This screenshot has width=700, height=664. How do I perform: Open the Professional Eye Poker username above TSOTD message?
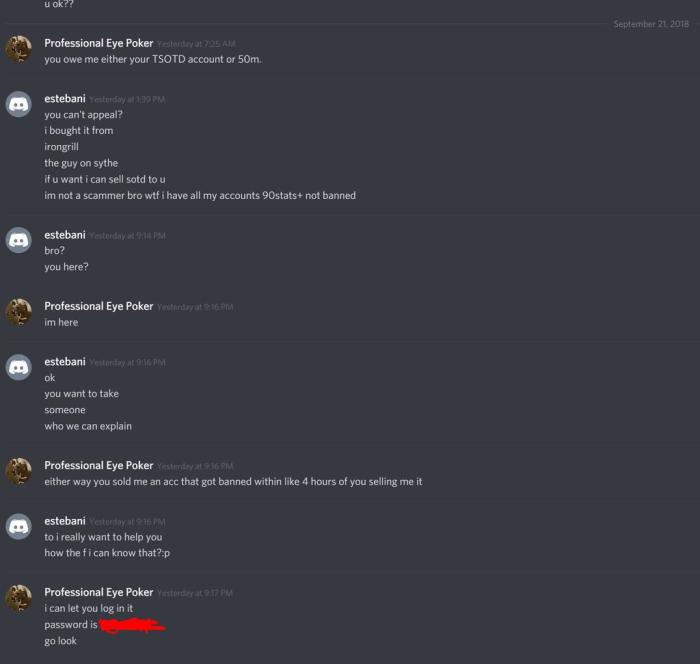click(x=99, y=43)
